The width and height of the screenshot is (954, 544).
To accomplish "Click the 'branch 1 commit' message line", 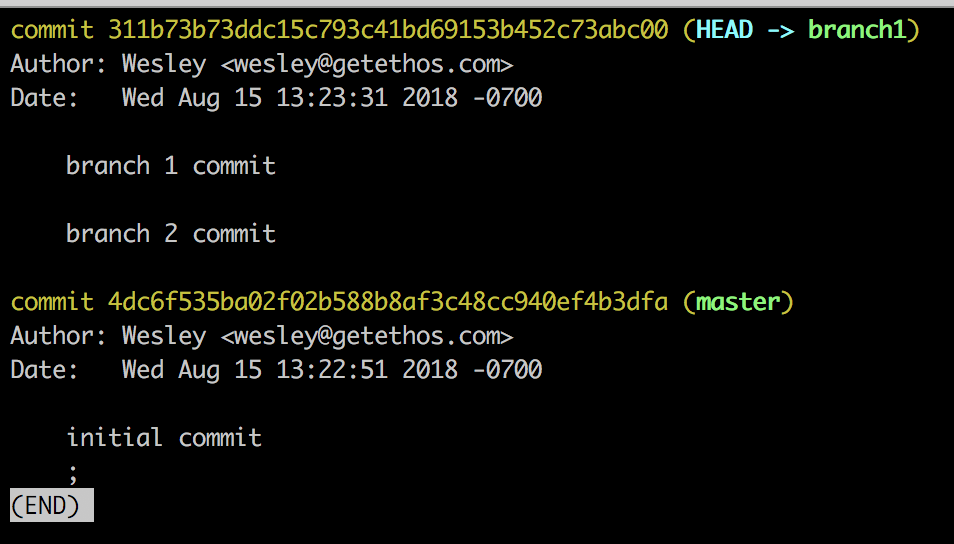I will [x=171, y=166].
